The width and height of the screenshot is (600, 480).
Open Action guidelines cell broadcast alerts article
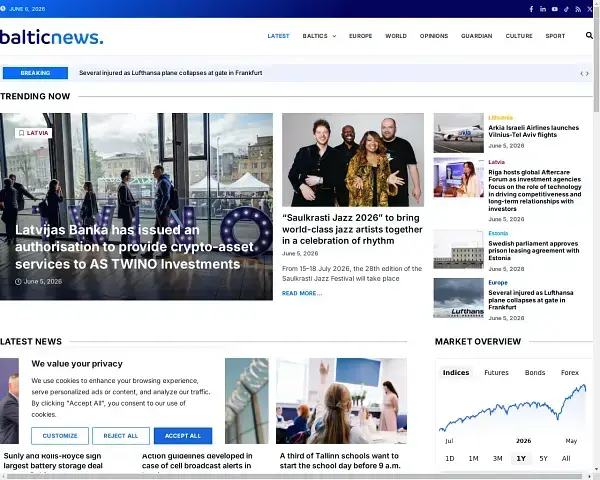point(197,461)
